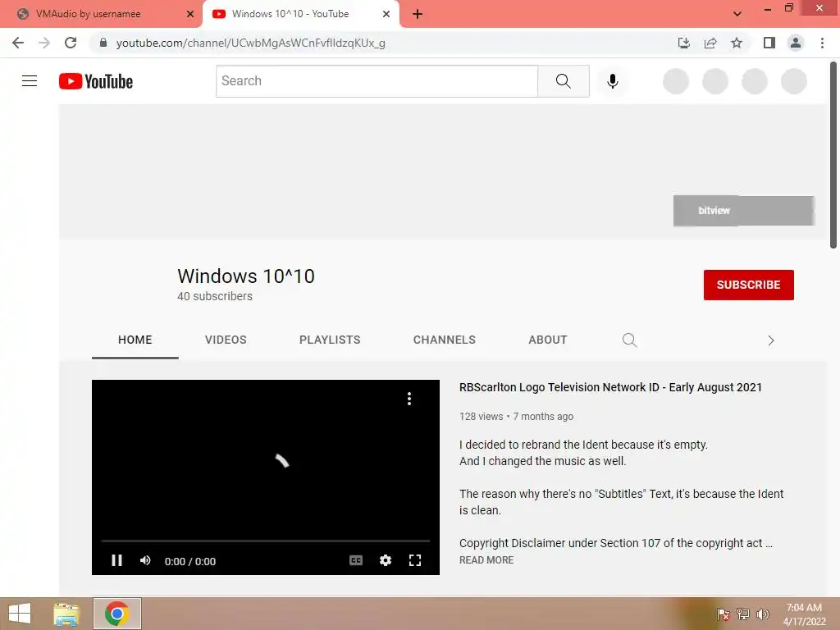Open a new browser tab
Image resolution: width=840 pixels, height=630 pixels.
(x=418, y=15)
